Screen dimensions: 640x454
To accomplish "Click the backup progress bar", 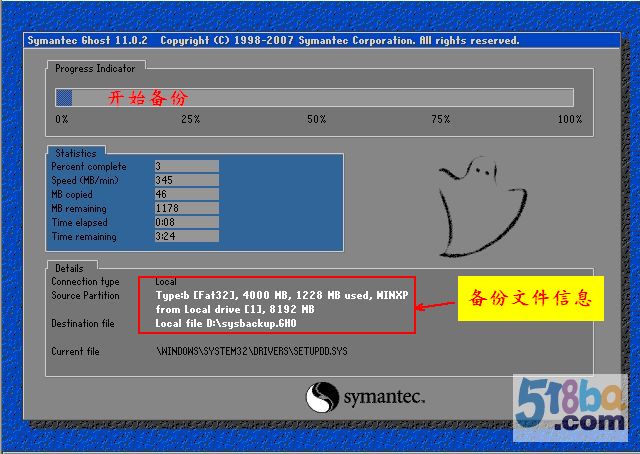I will pos(314,98).
